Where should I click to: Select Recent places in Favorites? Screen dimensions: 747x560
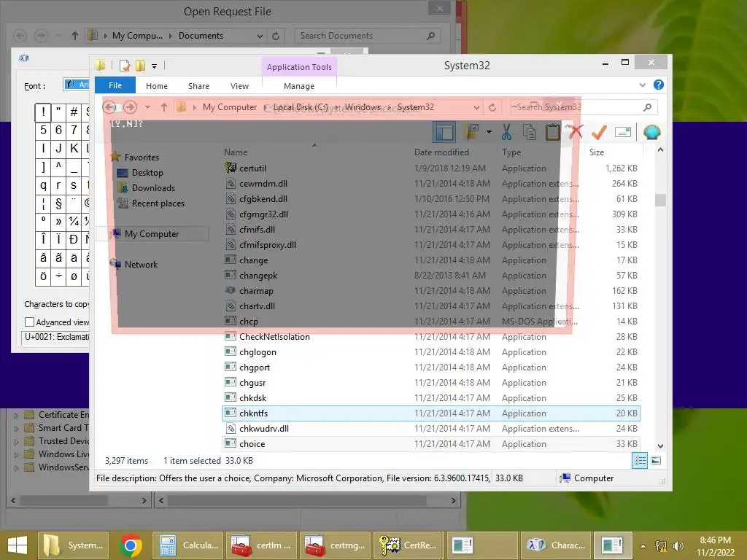click(158, 203)
